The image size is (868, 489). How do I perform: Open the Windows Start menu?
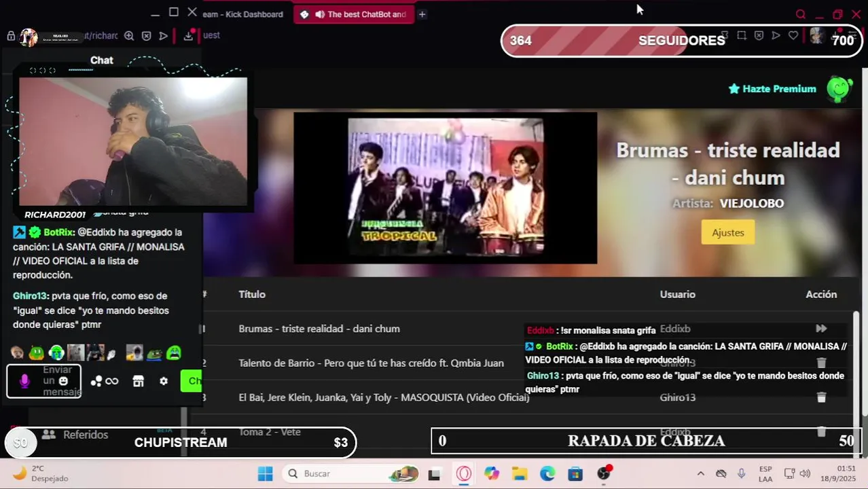265,473
